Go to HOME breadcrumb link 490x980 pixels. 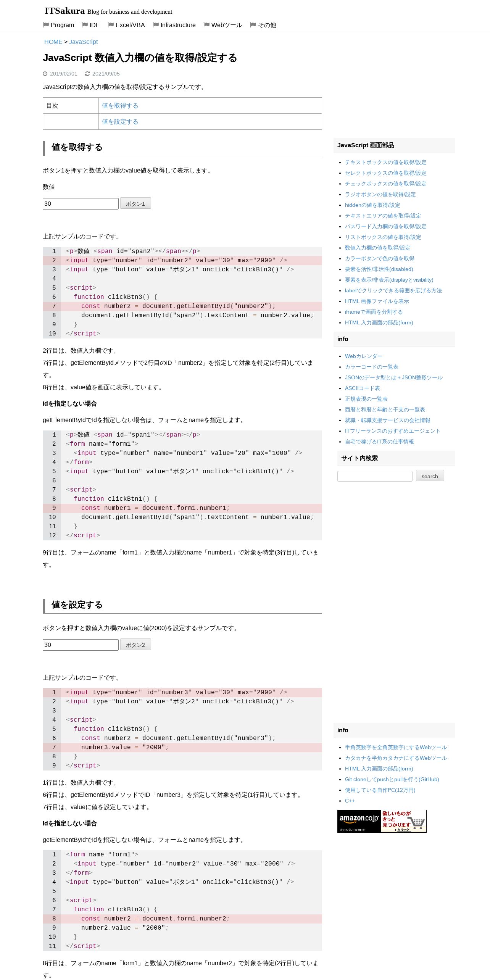point(53,42)
